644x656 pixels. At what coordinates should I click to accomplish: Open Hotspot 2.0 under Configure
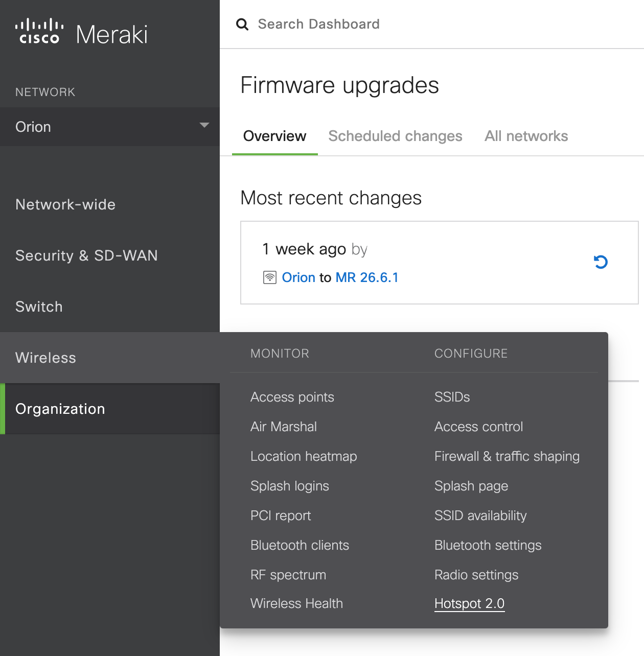pos(469,603)
